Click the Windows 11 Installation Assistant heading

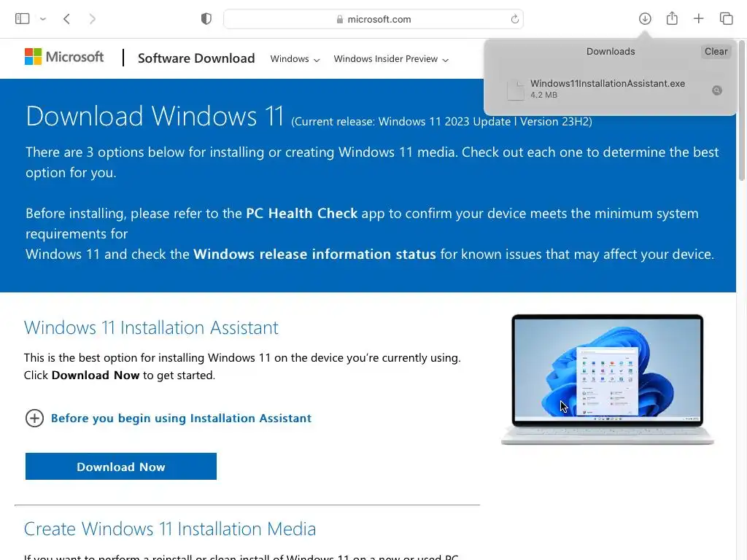point(151,327)
